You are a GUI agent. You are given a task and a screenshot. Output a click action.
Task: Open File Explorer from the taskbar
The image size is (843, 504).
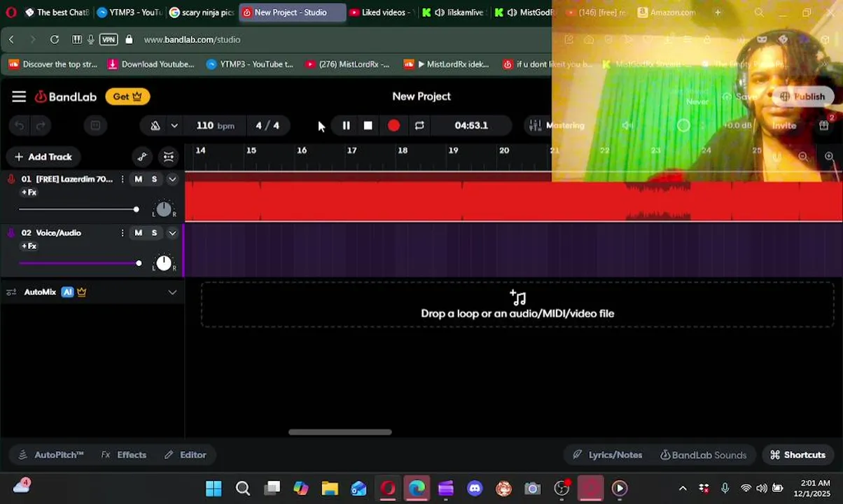tap(330, 489)
